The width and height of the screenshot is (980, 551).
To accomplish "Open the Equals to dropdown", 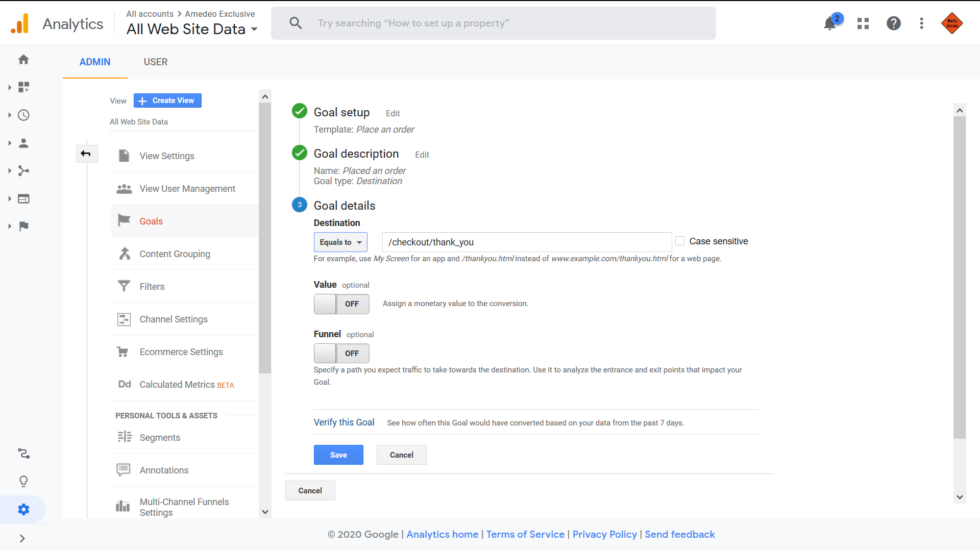I will tap(340, 242).
